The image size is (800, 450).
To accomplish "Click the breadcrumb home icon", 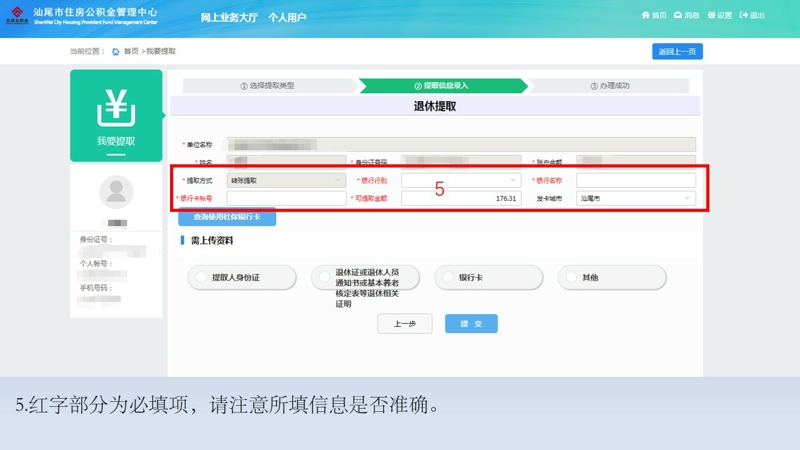I will pos(116,51).
